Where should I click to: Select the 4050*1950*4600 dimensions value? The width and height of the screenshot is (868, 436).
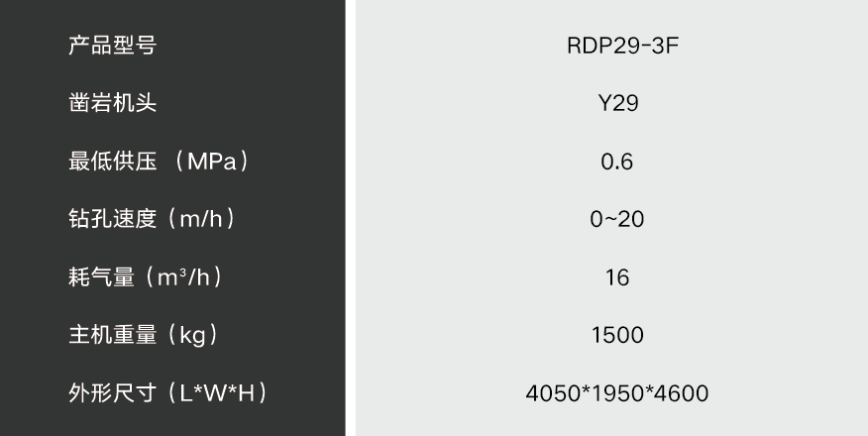pyautogui.click(x=616, y=393)
